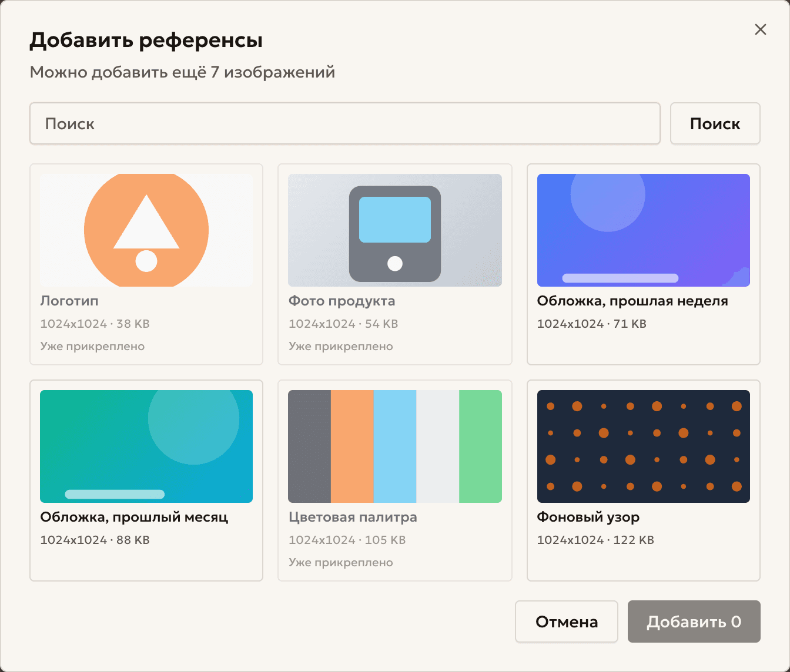
Task: Click the «Можно добавить ещё 7 изображений» subtitle
Action: click(x=183, y=72)
